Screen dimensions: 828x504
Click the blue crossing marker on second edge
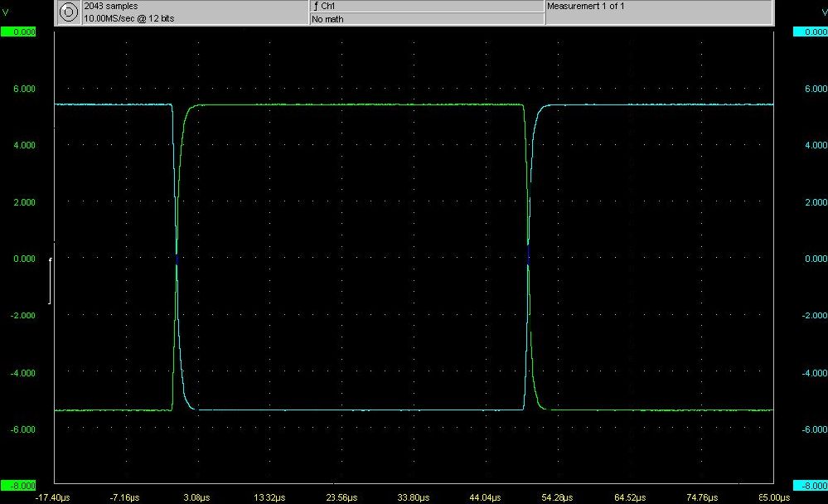click(x=528, y=254)
